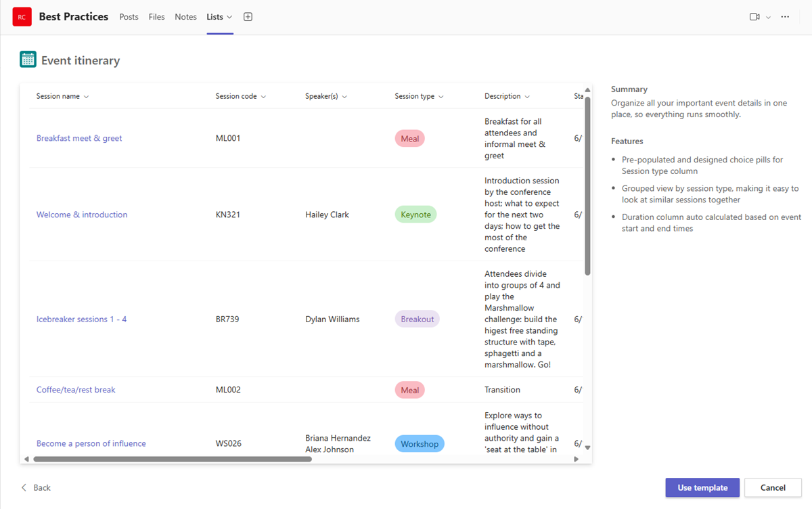This screenshot has height=509, width=812.
Task: Open the more options ellipsis menu
Action: 785,17
